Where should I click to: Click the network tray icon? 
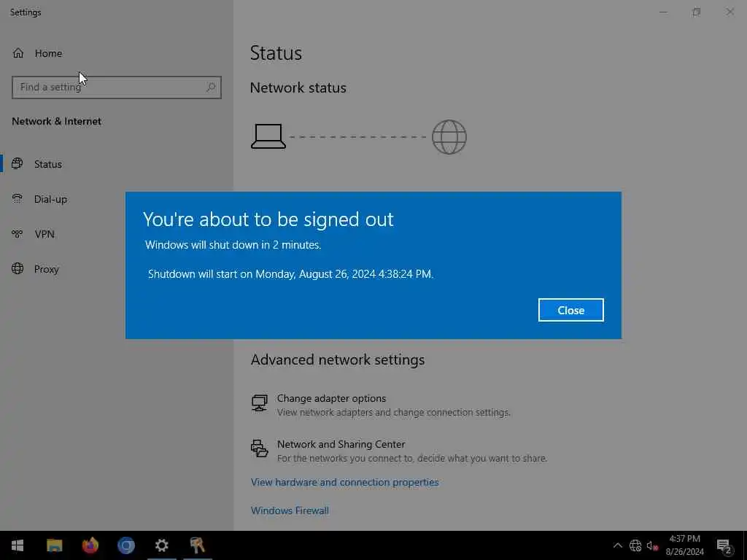635,545
